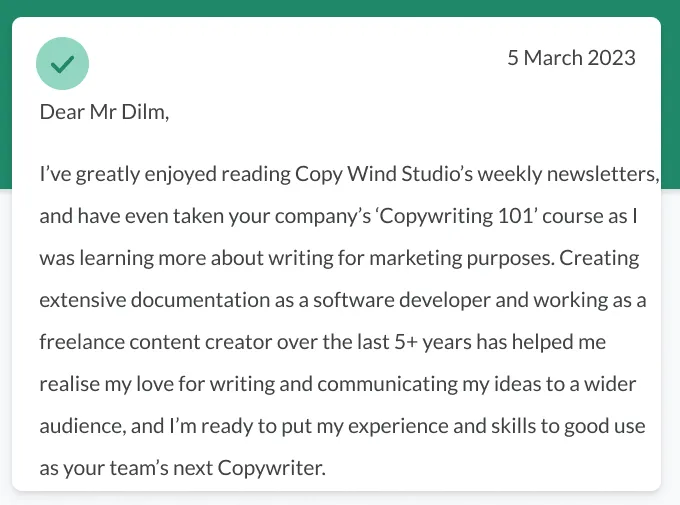This screenshot has height=505, width=680.
Task: Click the date 5 March 2023
Action: (x=571, y=58)
